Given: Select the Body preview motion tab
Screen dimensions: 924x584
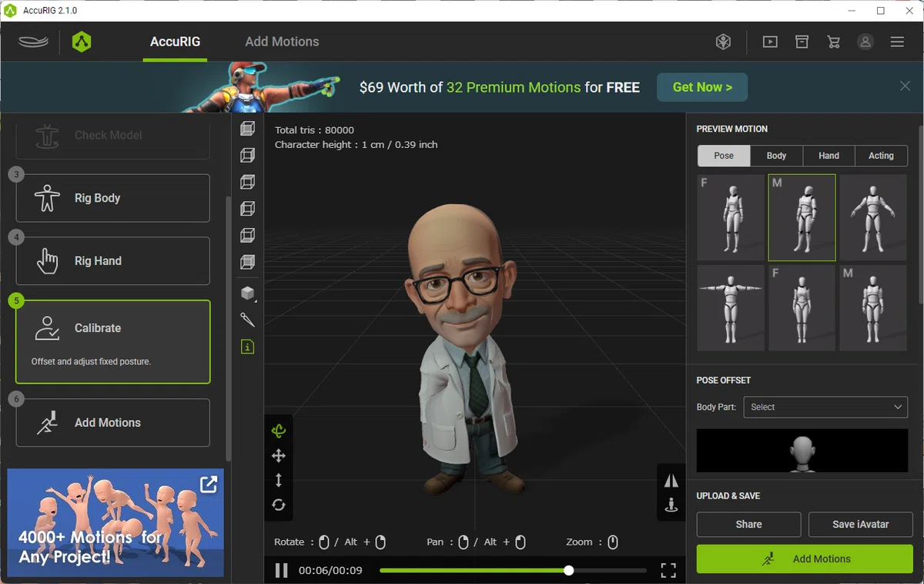Looking at the screenshot, I should click(x=776, y=156).
